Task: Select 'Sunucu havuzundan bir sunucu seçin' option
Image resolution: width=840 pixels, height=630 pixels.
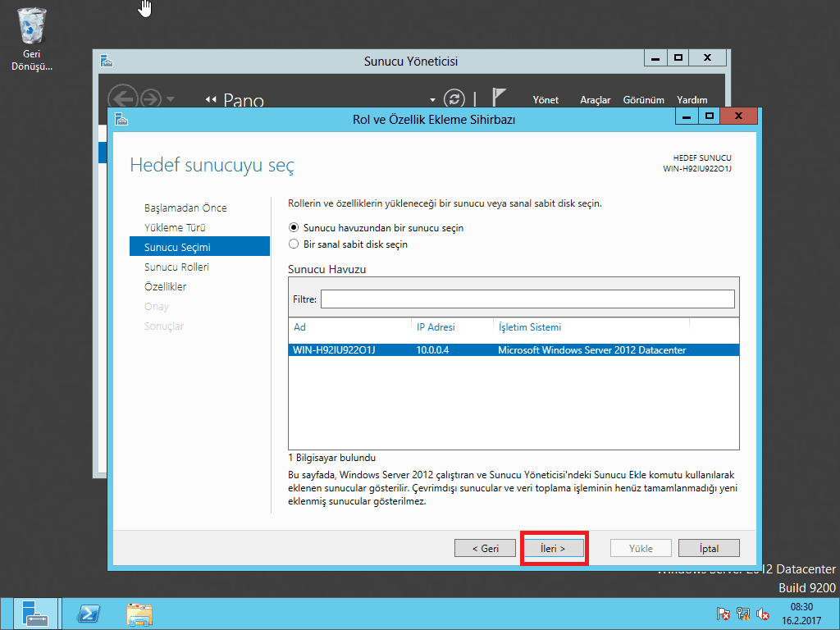Action: 294,228
